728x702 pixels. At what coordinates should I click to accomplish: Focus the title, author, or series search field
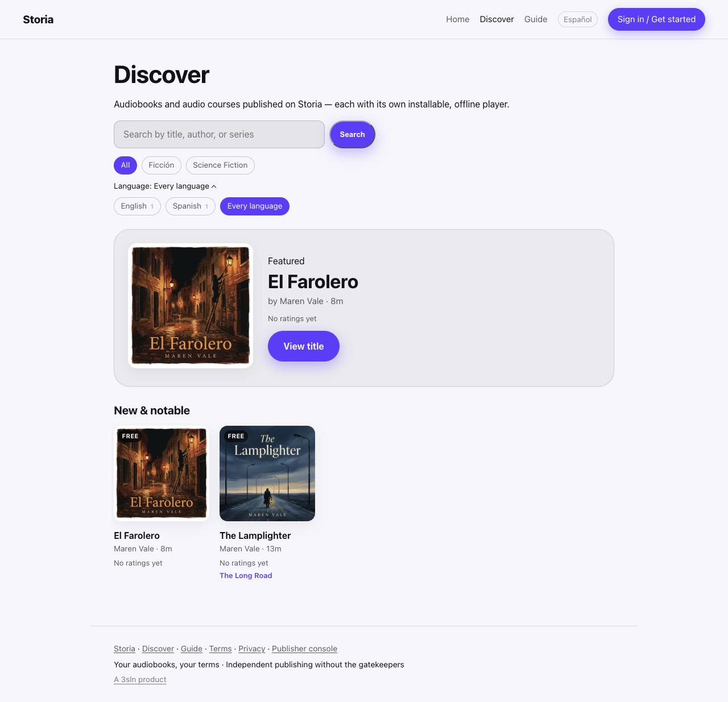(219, 134)
